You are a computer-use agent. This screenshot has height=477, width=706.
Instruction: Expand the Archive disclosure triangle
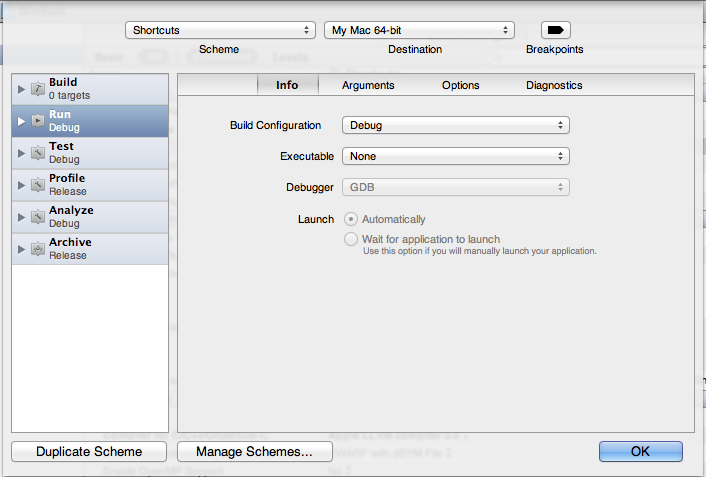pyautogui.click(x=21, y=249)
